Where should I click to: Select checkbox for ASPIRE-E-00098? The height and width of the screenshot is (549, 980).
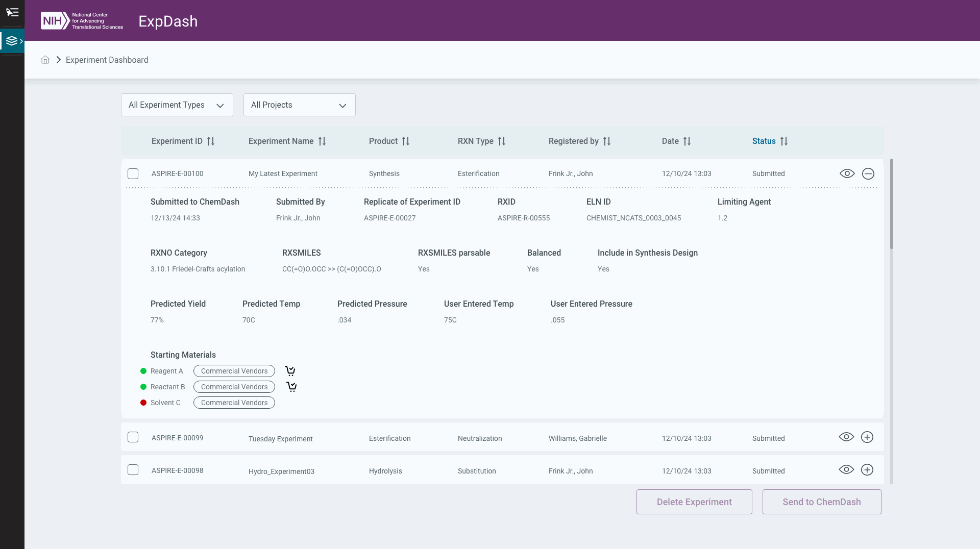[x=133, y=470]
